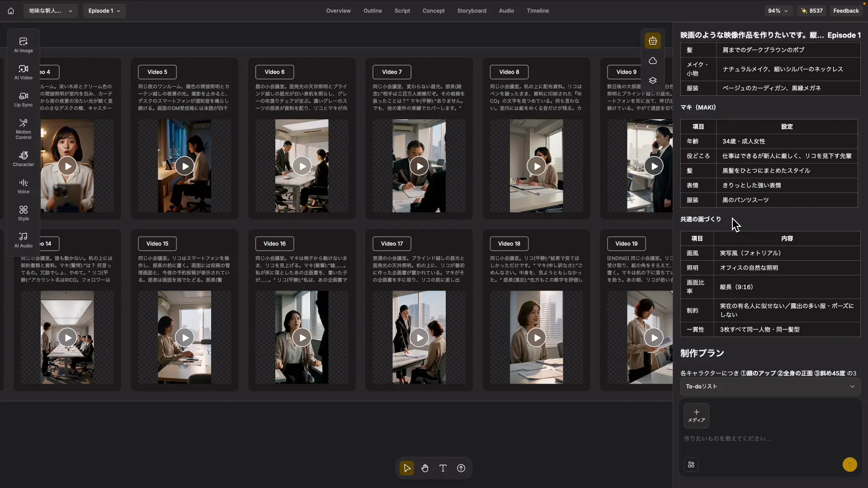Select the text T tool
Screen dimensions: 868x488
coord(443,468)
